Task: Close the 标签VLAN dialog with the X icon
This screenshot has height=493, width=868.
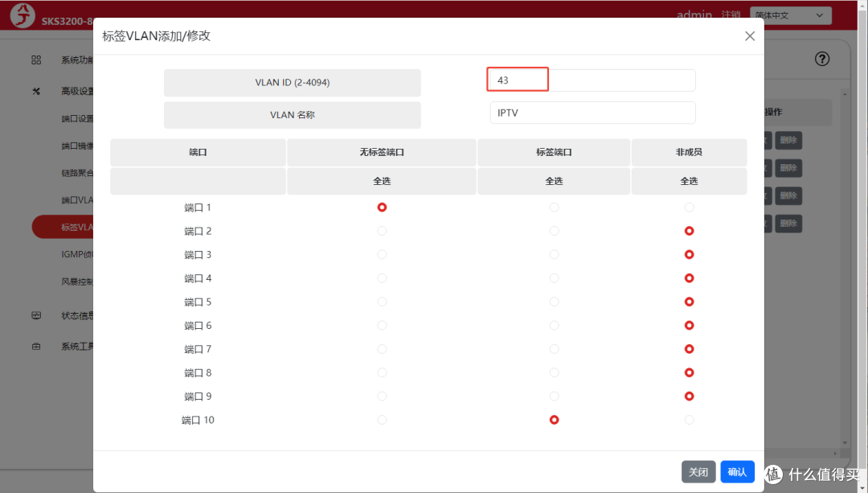Action: click(x=750, y=36)
